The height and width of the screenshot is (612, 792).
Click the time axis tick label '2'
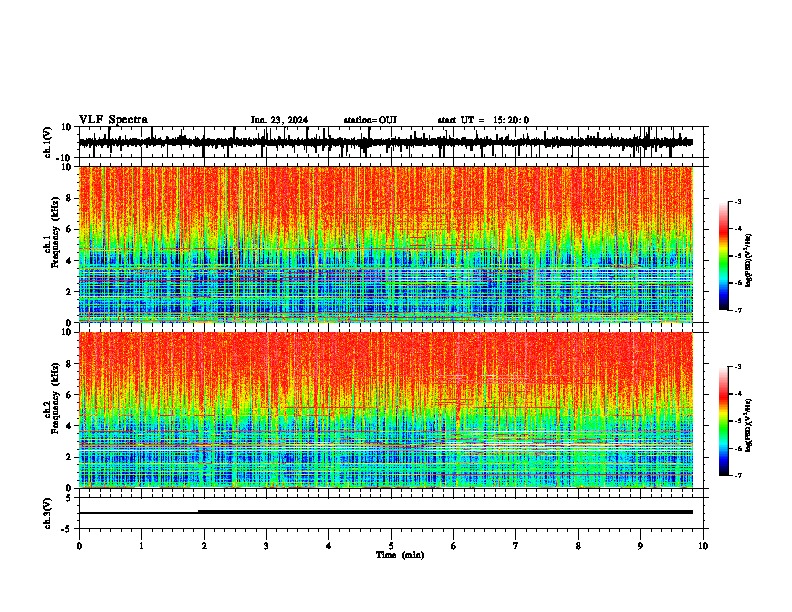pos(204,546)
